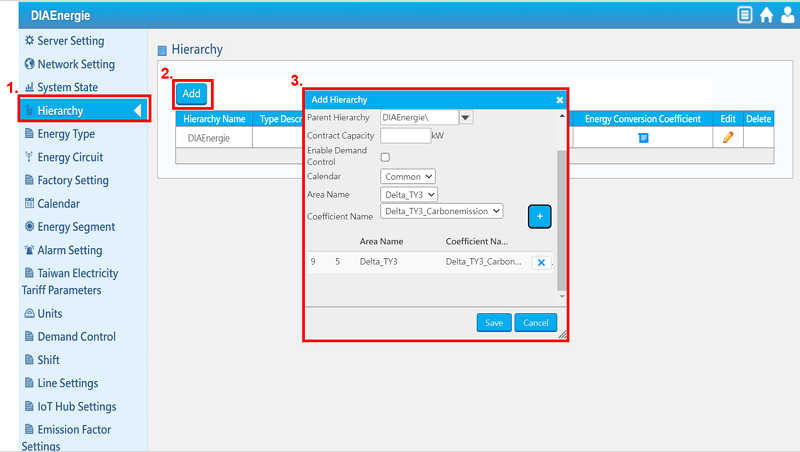The height and width of the screenshot is (452, 800).
Task: Click the Hierarchy Name column header
Action: coord(214,119)
